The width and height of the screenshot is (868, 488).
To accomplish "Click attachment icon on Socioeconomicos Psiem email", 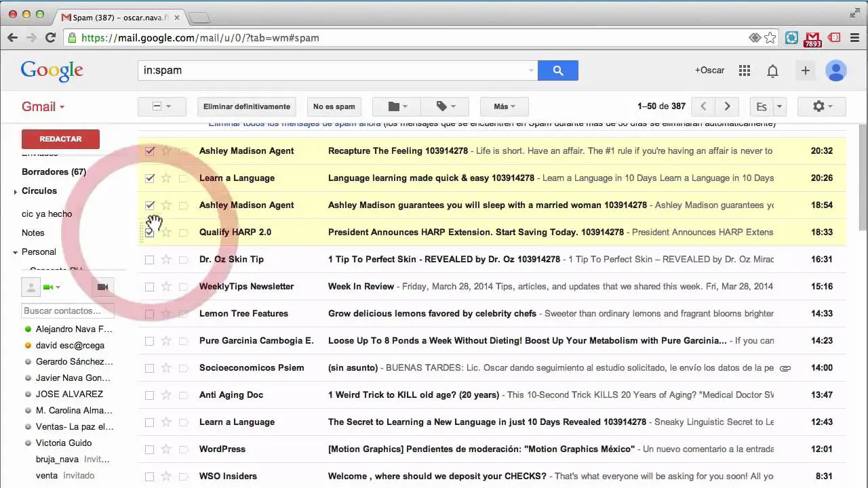I will [x=785, y=368].
